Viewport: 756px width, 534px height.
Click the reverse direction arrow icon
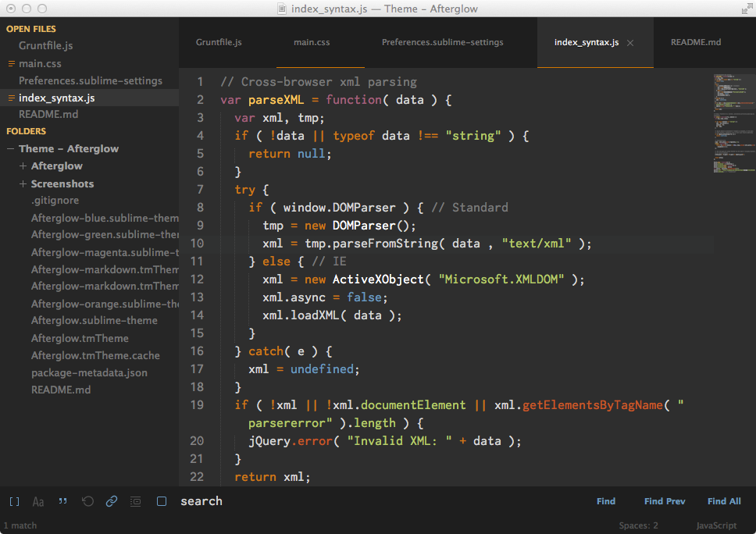click(x=87, y=501)
